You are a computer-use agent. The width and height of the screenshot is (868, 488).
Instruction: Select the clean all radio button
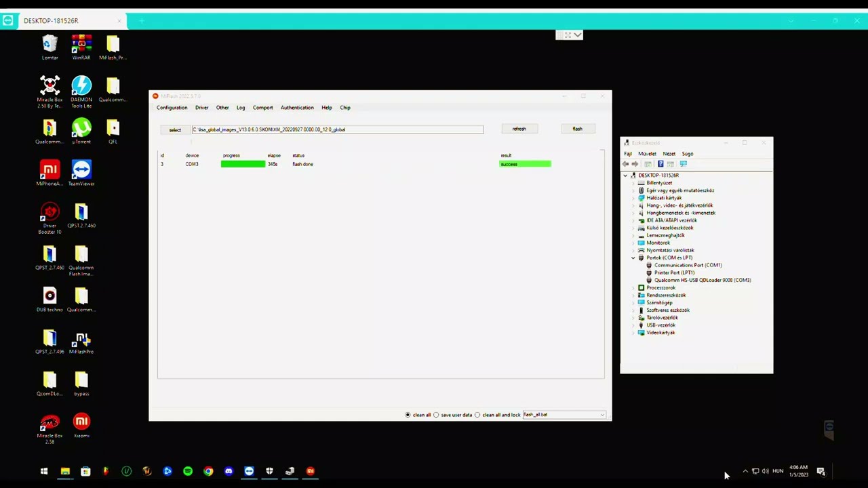[408, 415]
